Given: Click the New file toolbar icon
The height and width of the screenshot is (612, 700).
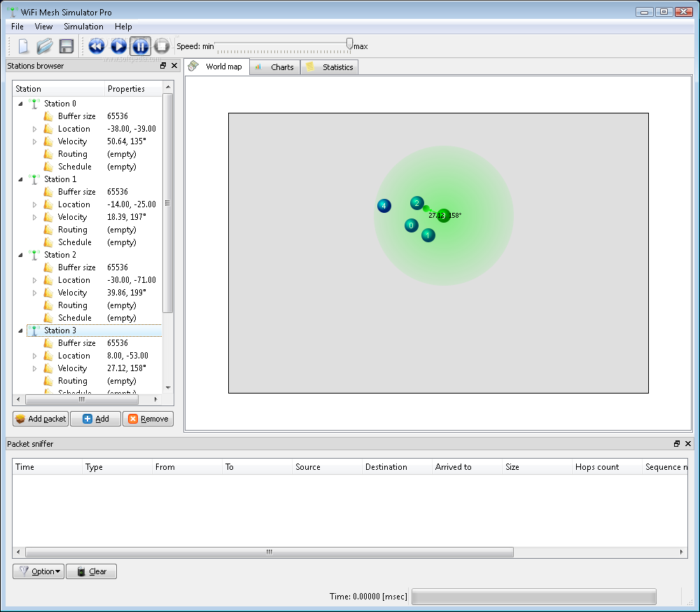Looking at the screenshot, I should coord(23,46).
